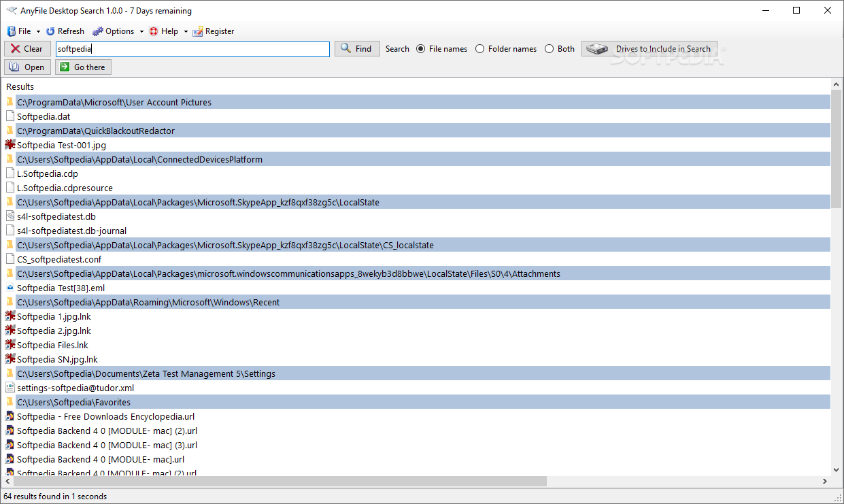Viewport: 844px width, 504px height.
Task: Select the database icon of s4l-softpediatest.db
Action: [x=10, y=216]
